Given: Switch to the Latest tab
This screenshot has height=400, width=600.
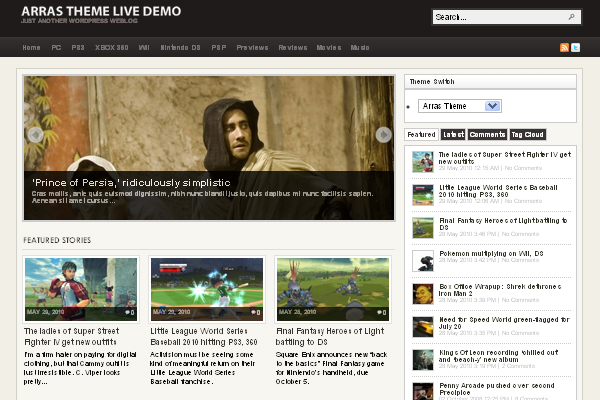Looking at the screenshot, I should point(453,134).
